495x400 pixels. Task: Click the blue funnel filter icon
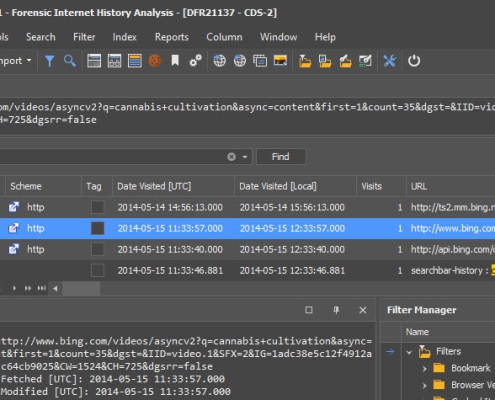tap(49, 61)
